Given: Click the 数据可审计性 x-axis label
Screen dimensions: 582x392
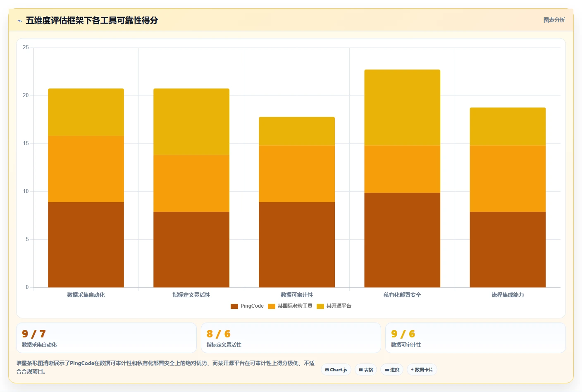Looking at the screenshot, I should point(297,295).
